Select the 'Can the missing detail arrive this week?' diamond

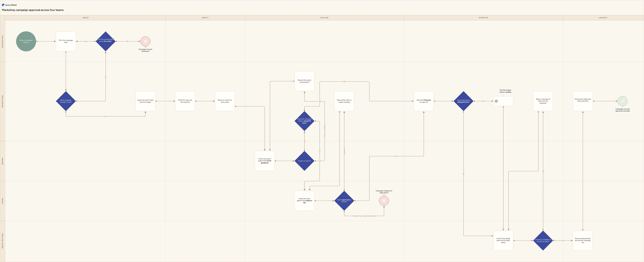tap(105, 41)
